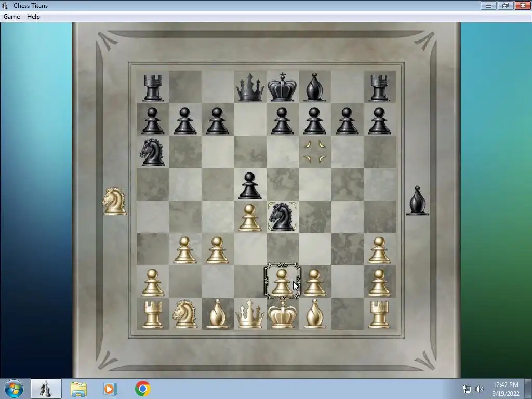Image resolution: width=532 pixels, height=399 pixels.
Task: Open the Game menu
Action: [x=11, y=16]
